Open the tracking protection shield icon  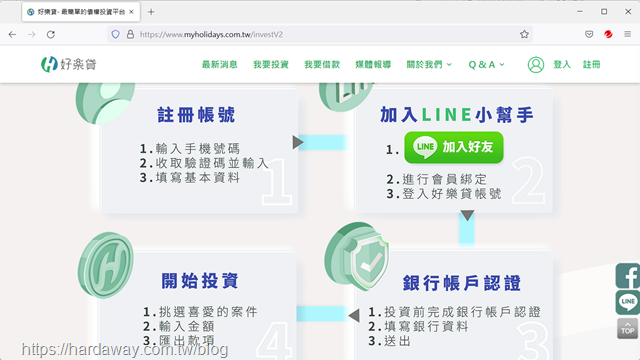[116, 34]
